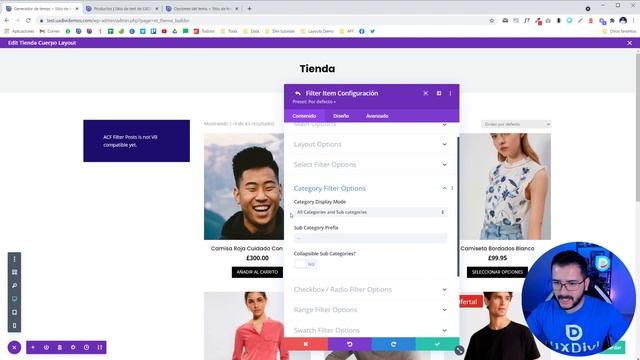Select phone view in left toolbar

click(x=14, y=326)
